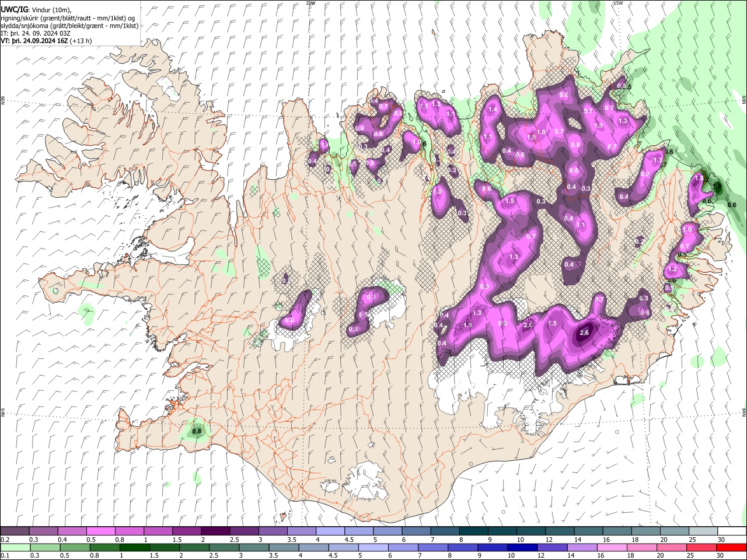
Task: Click the top-row legend swatch starting at 14
Action: (x=588, y=531)
